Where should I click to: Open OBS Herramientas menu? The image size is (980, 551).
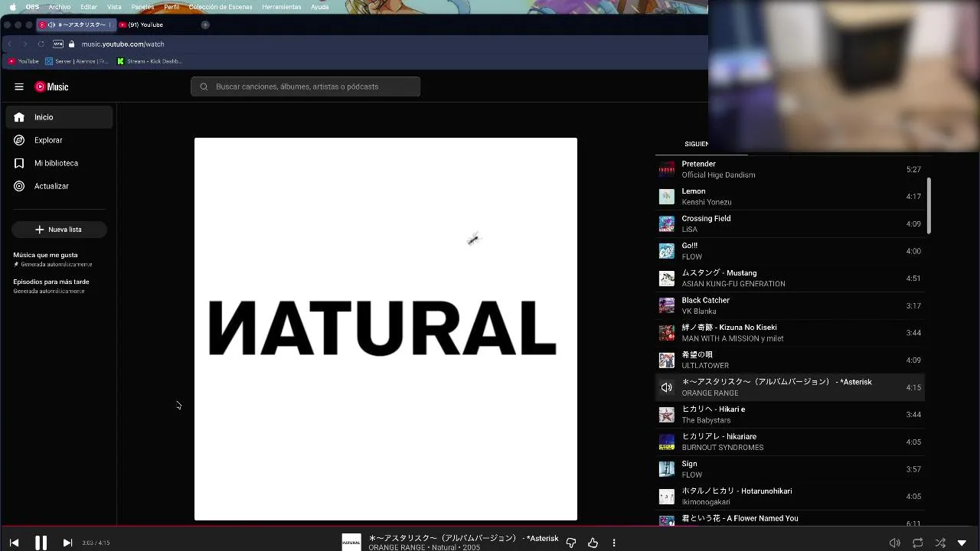point(282,7)
